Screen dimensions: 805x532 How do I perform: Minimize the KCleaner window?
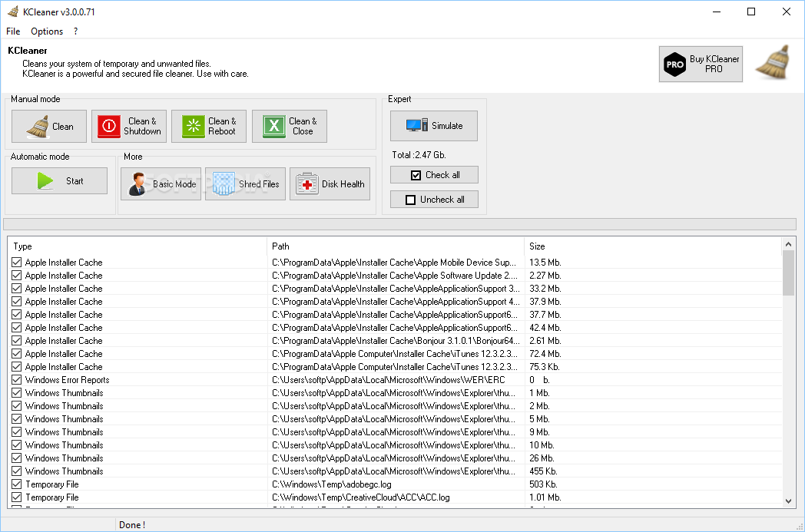point(717,12)
